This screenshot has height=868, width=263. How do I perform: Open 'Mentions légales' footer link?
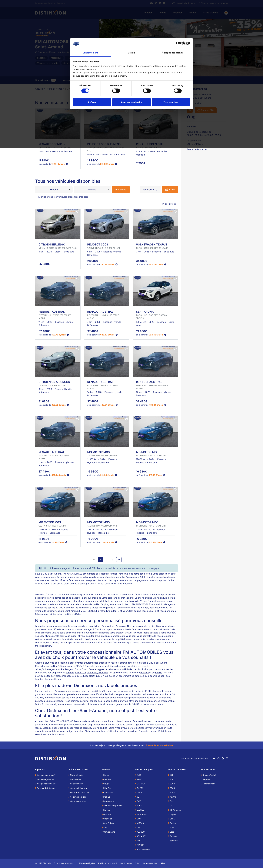[x=87, y=863]
